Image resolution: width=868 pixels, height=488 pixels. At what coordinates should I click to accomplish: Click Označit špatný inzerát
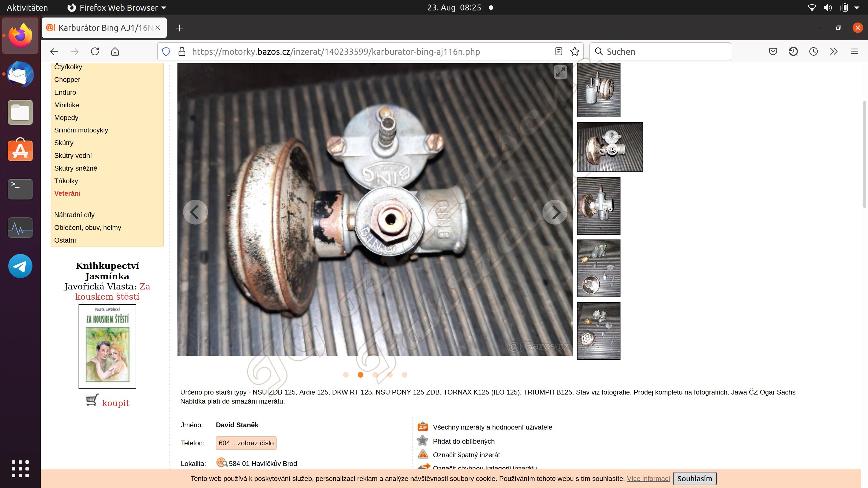[x=466, y=455]
